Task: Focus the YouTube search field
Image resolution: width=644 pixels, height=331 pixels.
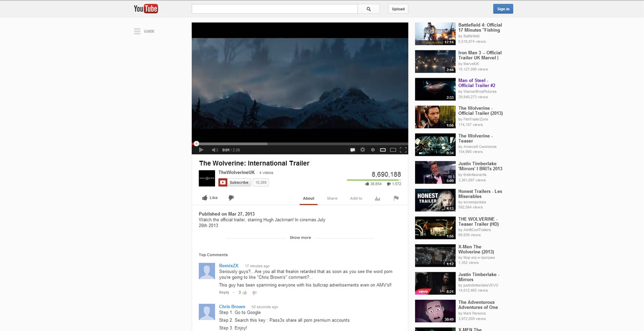Action: [x=274, y=9]
